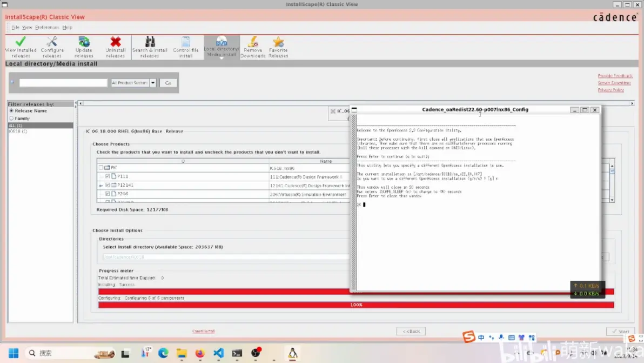Open Control file install
Image resolution: width=644 pixels, height=363 pixels.
point(186,47)
